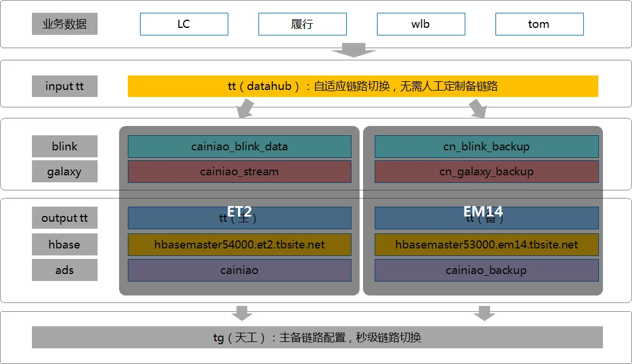
Task: Click the tg (天工) bottom bar
Action: click(317, 337)
